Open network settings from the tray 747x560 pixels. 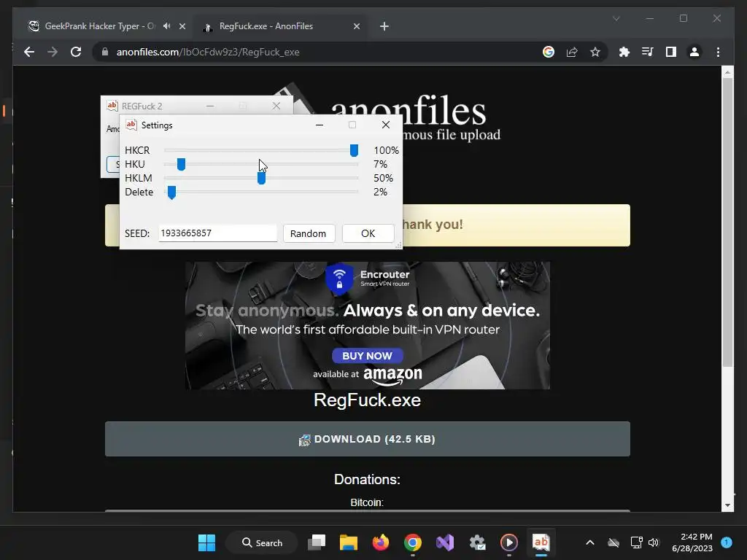(x=636, y=542)
